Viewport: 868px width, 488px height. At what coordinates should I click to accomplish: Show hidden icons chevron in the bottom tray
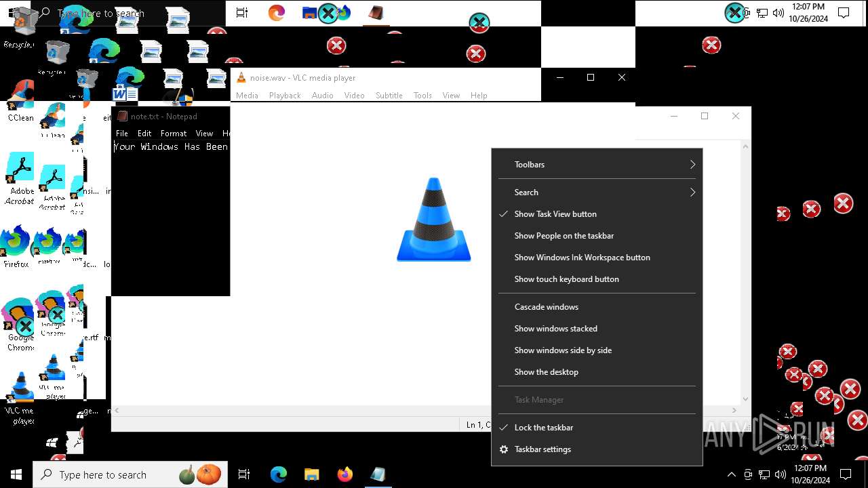[x=731, y=474]
